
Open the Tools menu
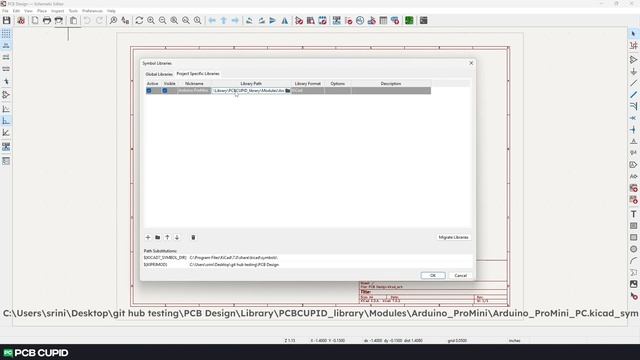click(73, 11)
